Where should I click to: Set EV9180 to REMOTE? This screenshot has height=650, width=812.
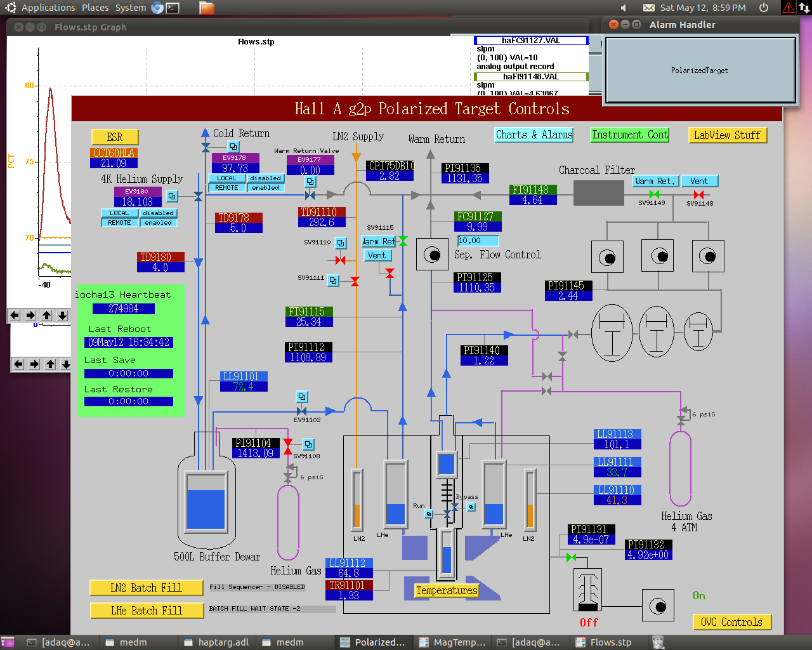pyautogui.click(x=119, y=223)
